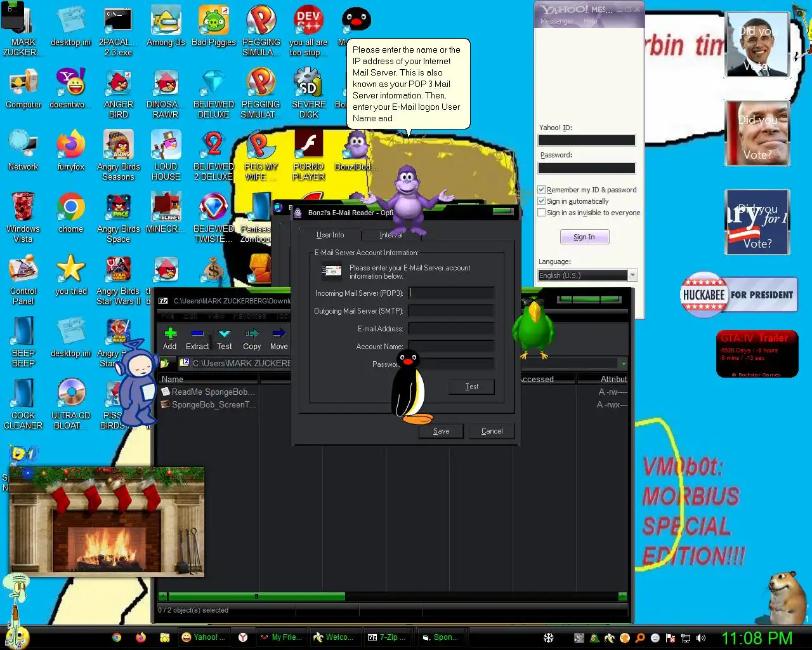This screenshot has height=650, width=812.
Task: Select the chome desktop icon
Action: click(71, 213)
